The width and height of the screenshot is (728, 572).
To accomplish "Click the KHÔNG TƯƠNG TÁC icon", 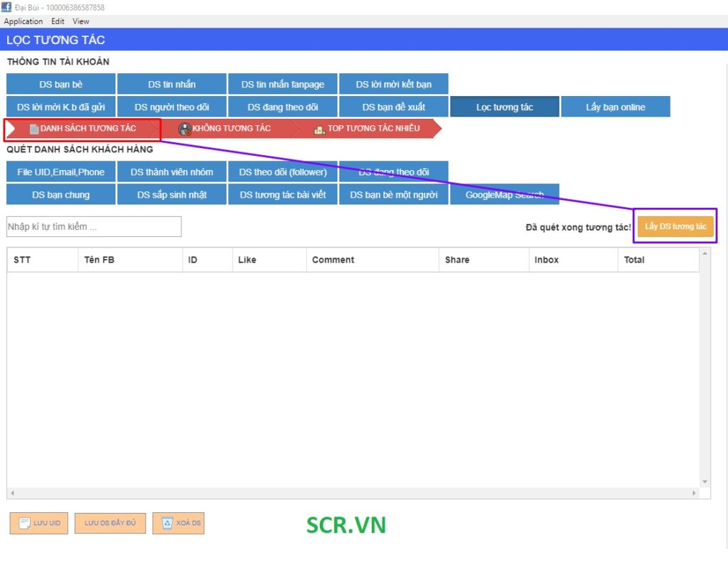I will (185, 129).
